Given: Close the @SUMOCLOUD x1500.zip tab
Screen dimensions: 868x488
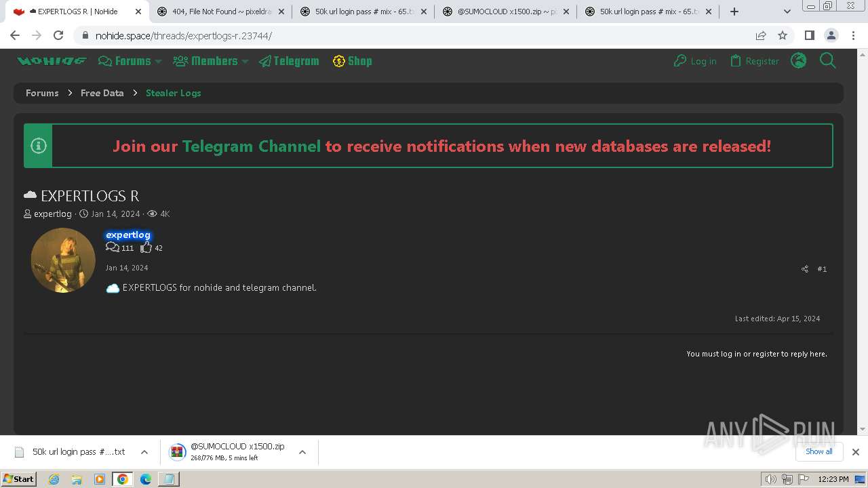Looking at the screenshot, I should [566, 12].
